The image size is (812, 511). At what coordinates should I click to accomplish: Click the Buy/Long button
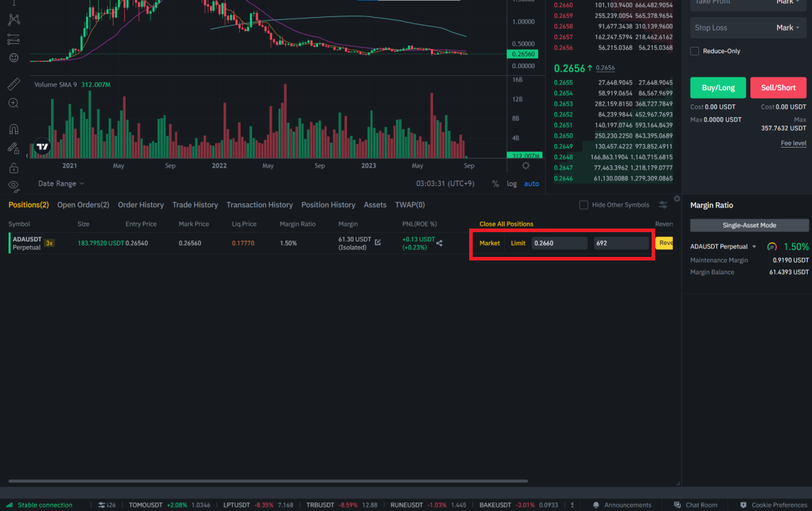click(718, 87)
